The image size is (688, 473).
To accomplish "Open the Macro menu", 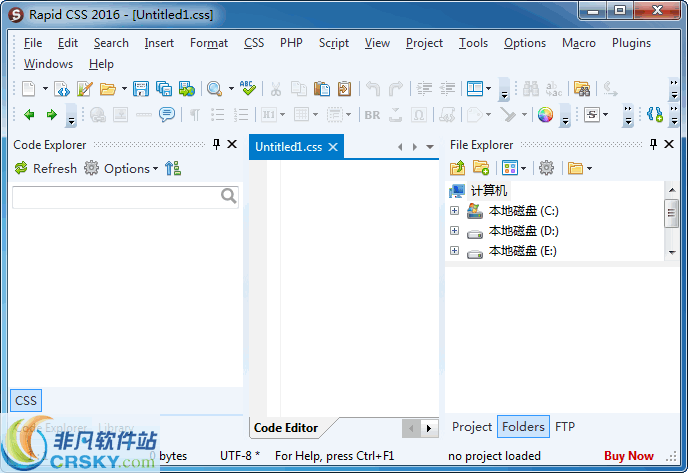I will [579, 43].
